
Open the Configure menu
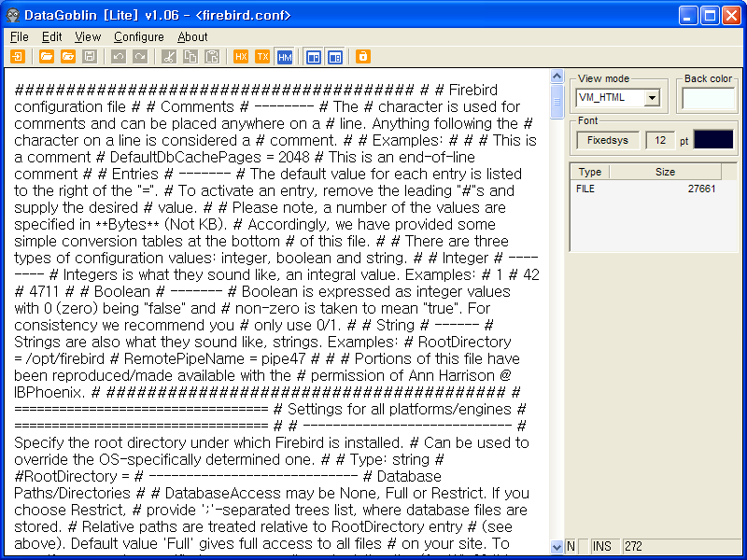tap(139, 36)
